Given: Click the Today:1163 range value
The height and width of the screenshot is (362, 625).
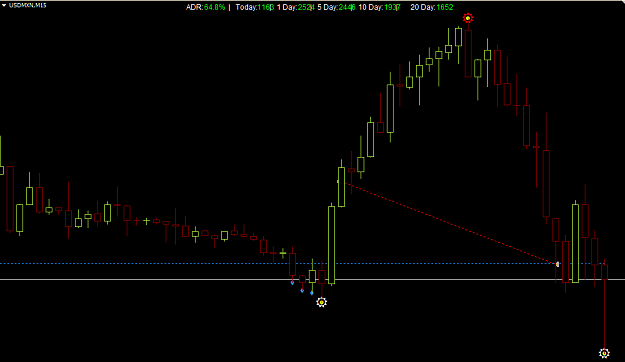Looking at the screenshot, I should 254,7.
